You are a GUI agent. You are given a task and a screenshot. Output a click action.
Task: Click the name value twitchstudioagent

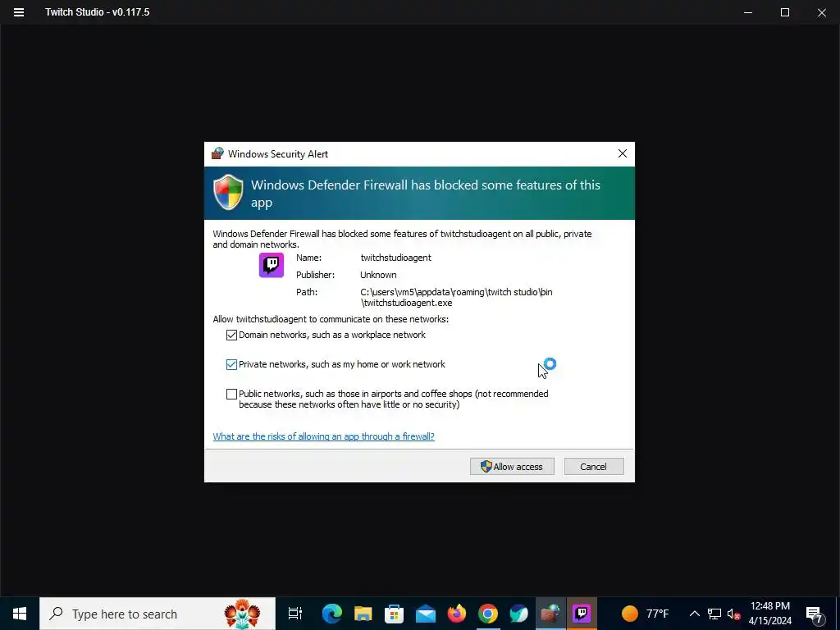click(396, 258)
